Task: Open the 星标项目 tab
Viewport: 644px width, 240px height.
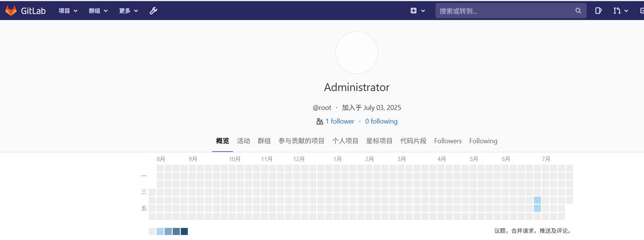Action: pos(379,141)
